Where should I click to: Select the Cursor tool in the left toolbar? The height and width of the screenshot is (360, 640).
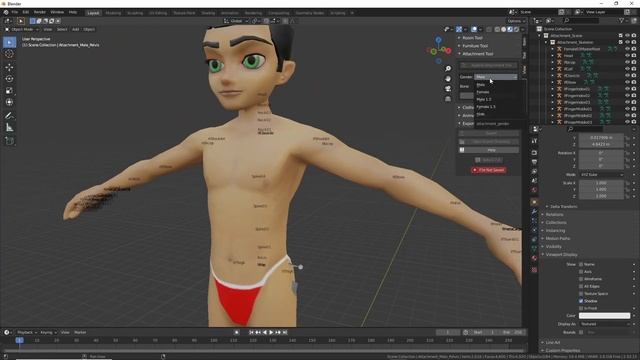tap(9, 54)
